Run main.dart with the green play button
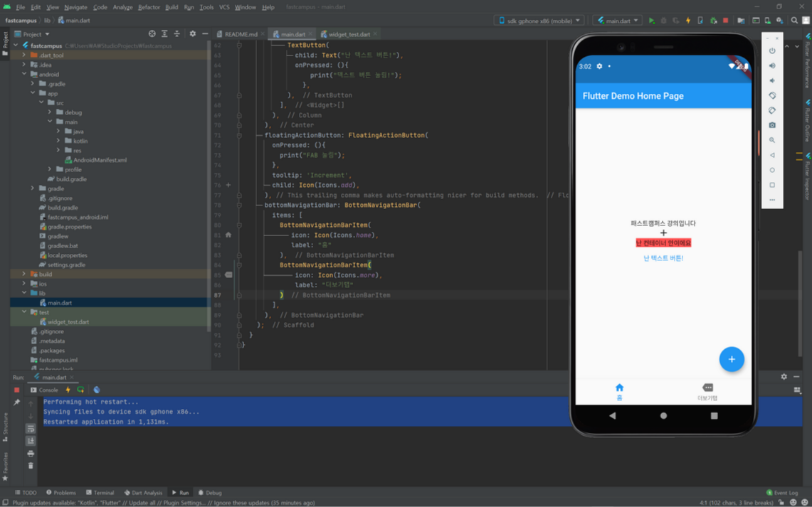The height and width of the screenshot is (507, 812). coord(651,21)
